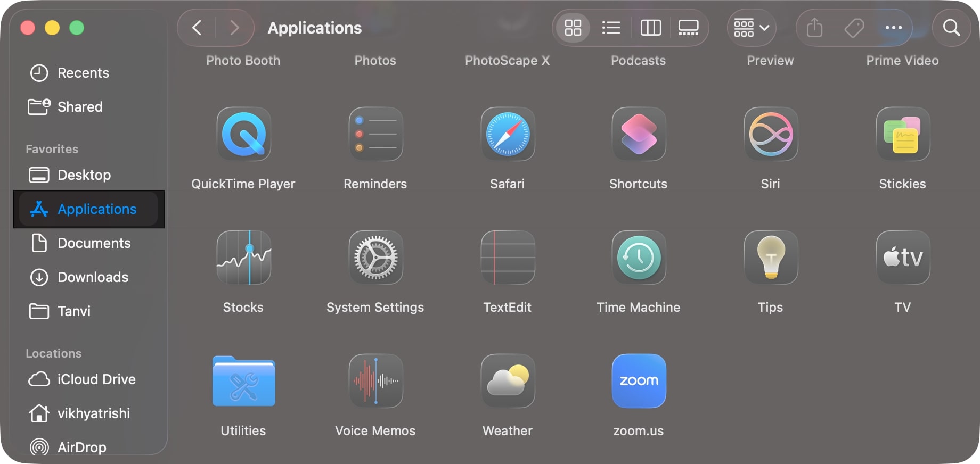Open the Voice Memos app icon

click(x=375, y=381)
